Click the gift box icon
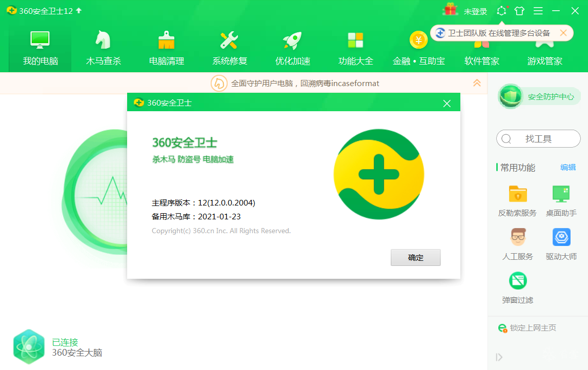This screenshot has width=588, height=370. tap(450, 10)
